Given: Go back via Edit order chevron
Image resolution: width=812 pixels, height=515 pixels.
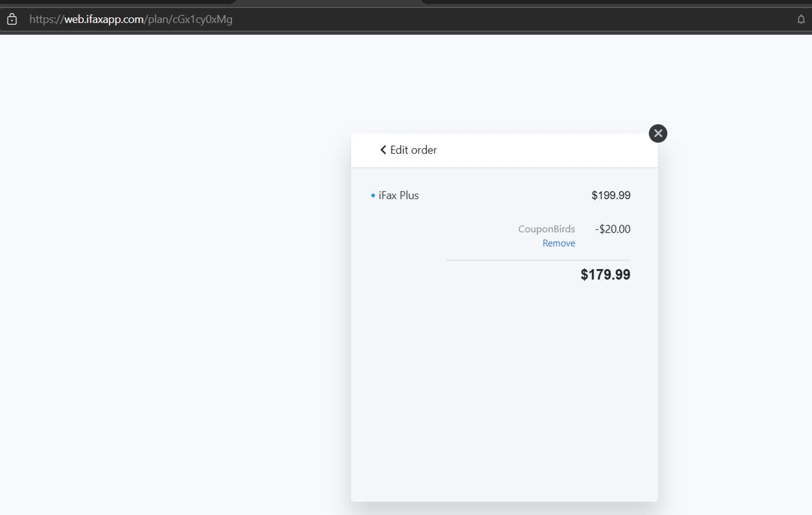Looking at the screenshot, I should click(x=383, y=150).
